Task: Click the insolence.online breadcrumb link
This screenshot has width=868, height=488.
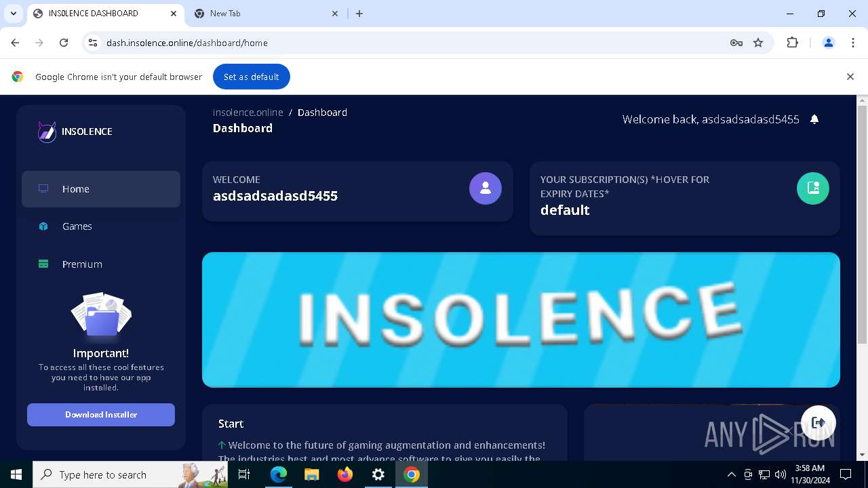Action: click(x=248, y=113)
